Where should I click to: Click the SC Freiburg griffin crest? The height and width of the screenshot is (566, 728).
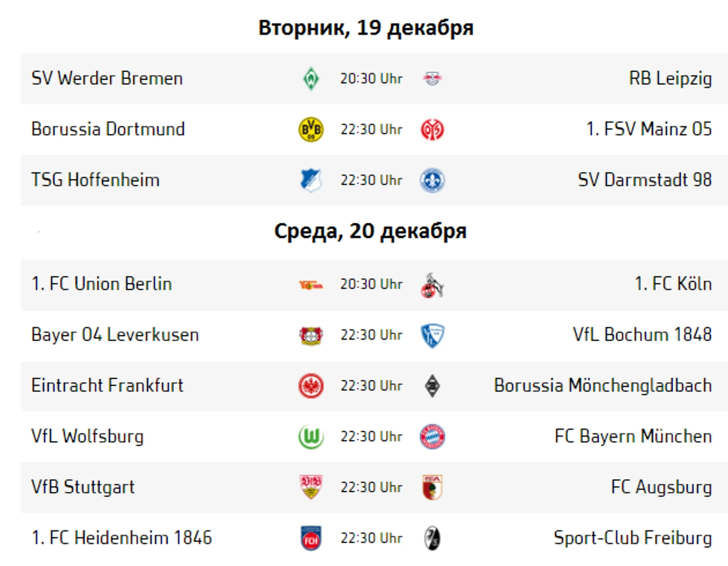click(x=432, y=539)
